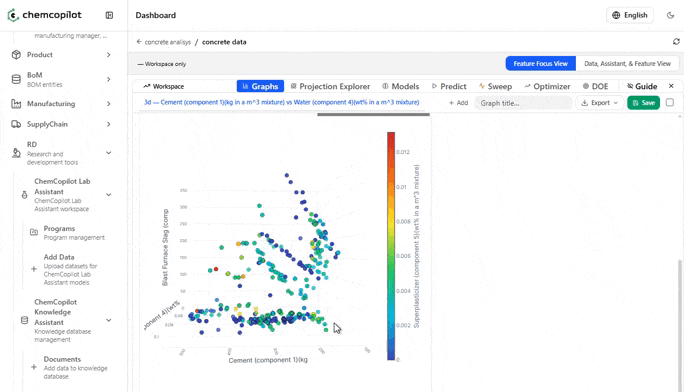Click the plus icon beside Documents

point(34,367)
